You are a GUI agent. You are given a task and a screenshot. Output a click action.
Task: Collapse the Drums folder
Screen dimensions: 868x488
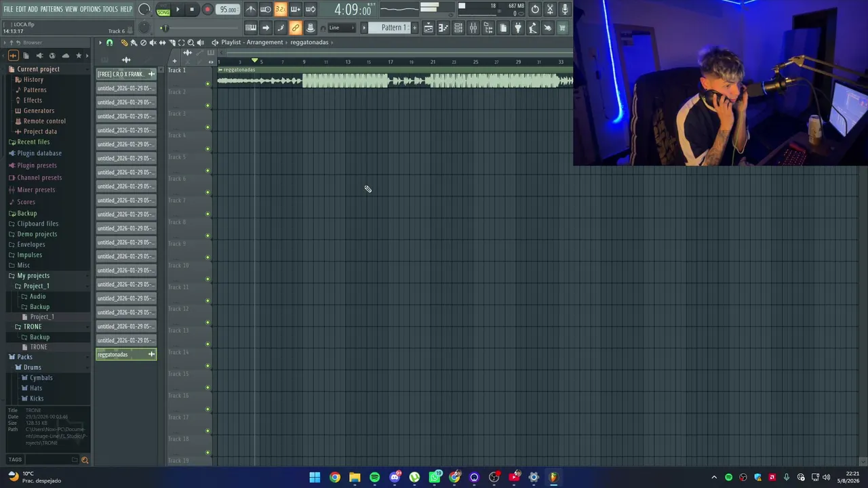pyautogui.click(x=32, y=367)
